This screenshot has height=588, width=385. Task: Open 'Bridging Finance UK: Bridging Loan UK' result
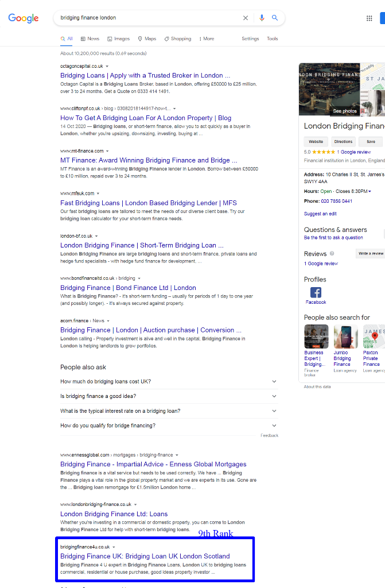coord(145,556)
